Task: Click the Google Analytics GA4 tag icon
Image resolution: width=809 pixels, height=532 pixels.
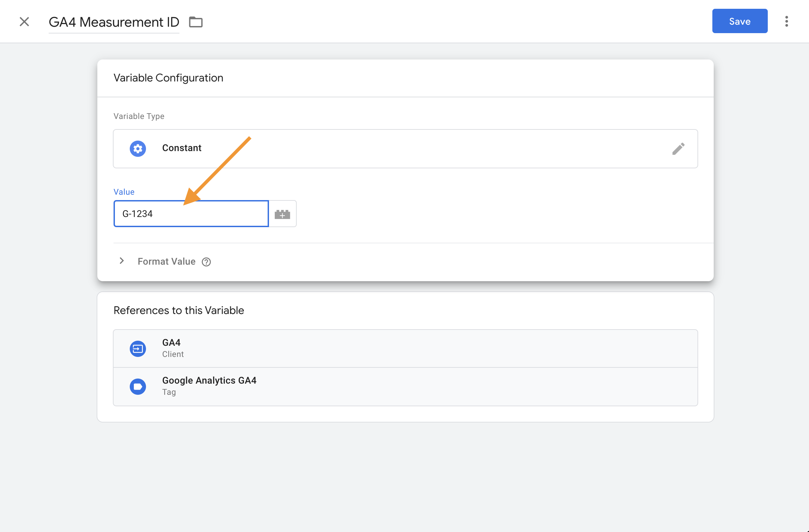Action: coord(138,387)
